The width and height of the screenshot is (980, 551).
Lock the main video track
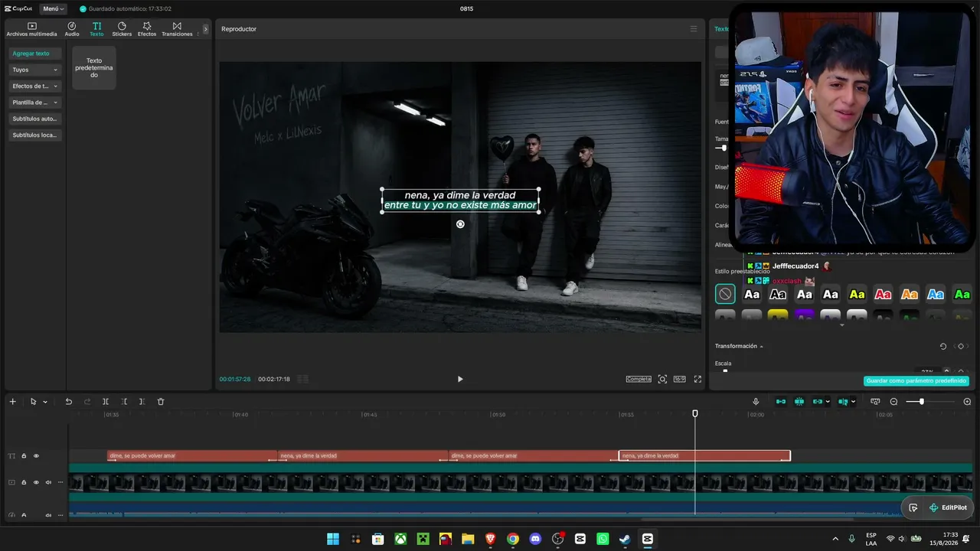(x=24, y=482)
